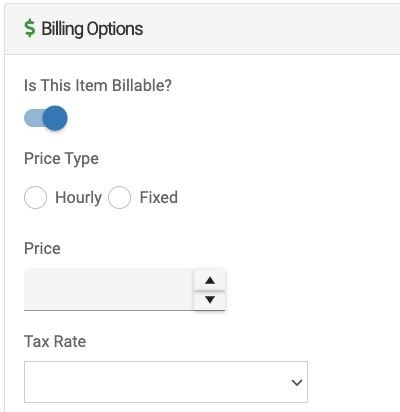Click the blue knob of billable toggle
The image size is (400, 412).
[x=55, y=118]
